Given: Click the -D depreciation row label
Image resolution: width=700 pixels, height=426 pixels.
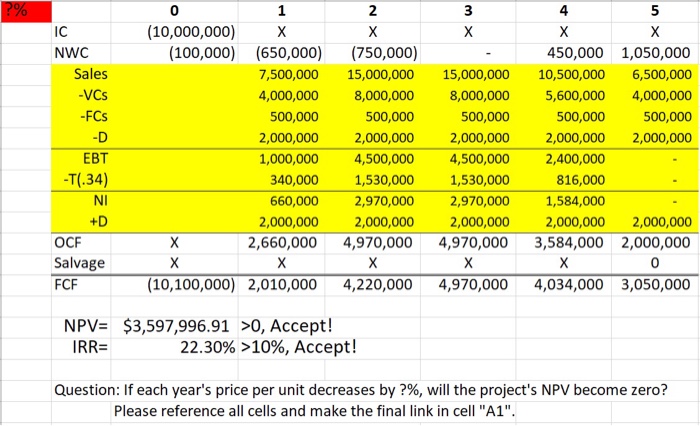Looking at the screenshot, I should pyautogui.click(x=100, y=137).
